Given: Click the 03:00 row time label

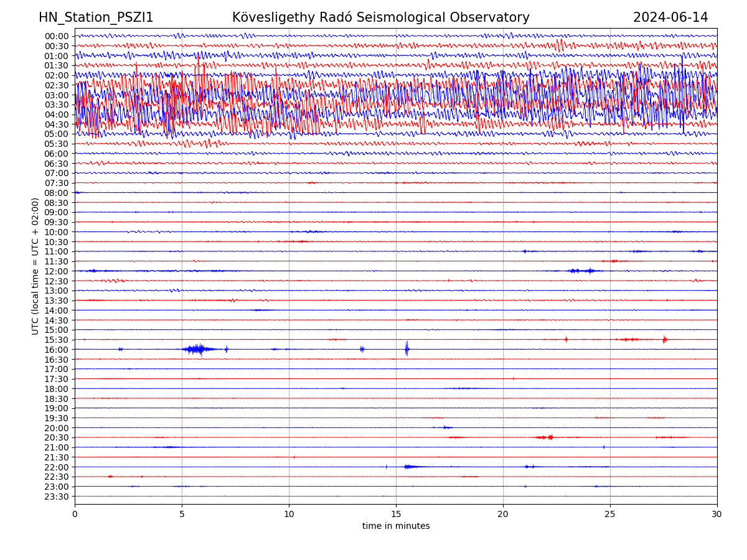Looking at the screenshot, I should 57,95.
